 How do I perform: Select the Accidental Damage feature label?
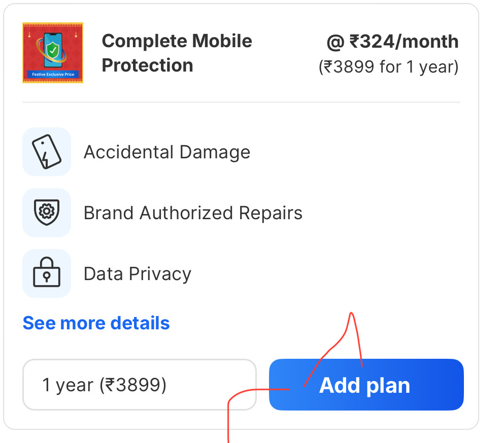coord(166,152)
